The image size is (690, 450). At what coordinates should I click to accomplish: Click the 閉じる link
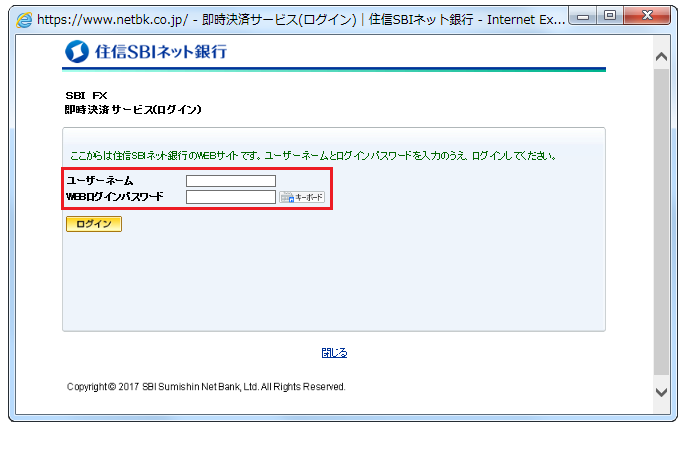[334, 353]
